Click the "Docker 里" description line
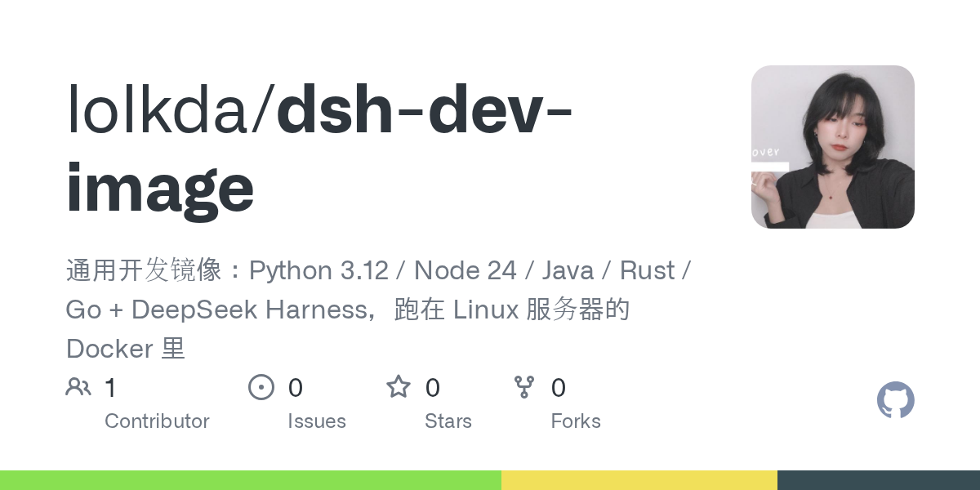 click(126, 349)
